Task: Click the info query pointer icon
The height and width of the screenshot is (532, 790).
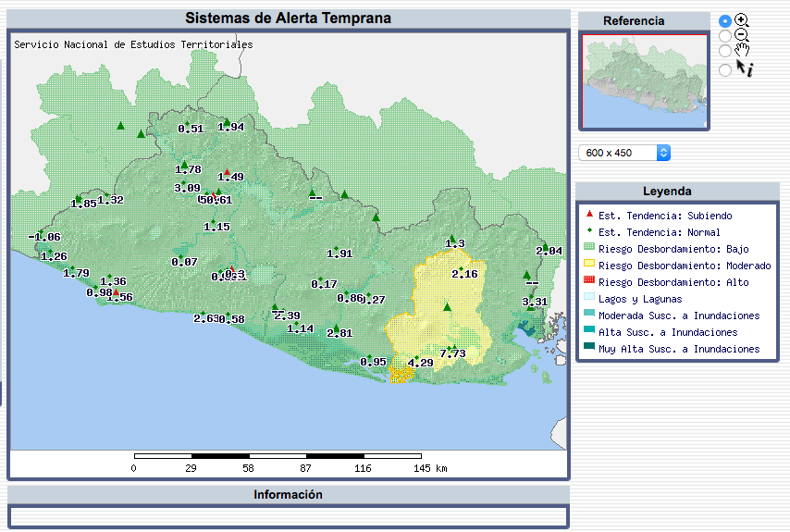Action: [x=744, y=68]
